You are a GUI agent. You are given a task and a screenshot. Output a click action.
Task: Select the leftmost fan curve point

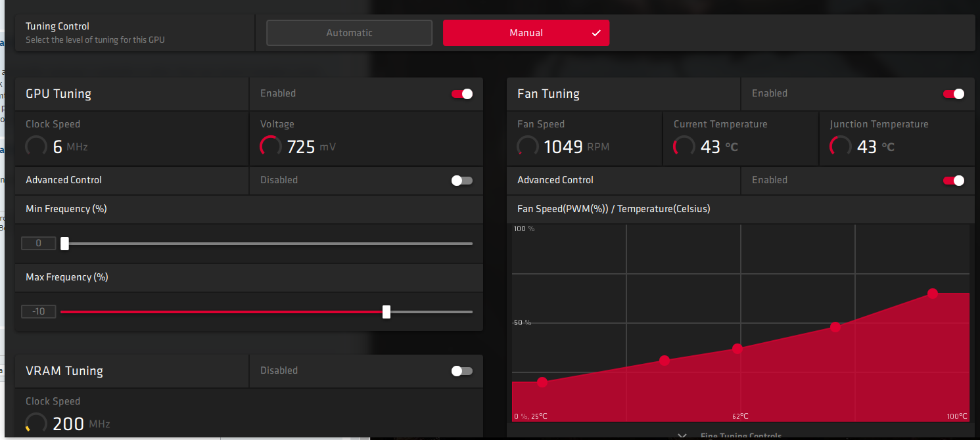click(x=542, y=382)
